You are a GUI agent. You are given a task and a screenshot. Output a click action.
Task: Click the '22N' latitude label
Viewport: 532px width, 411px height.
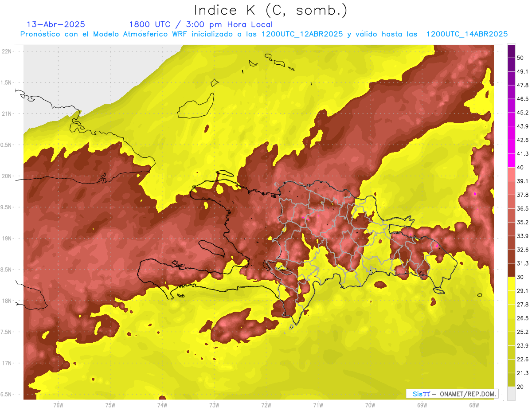[7, 51]
